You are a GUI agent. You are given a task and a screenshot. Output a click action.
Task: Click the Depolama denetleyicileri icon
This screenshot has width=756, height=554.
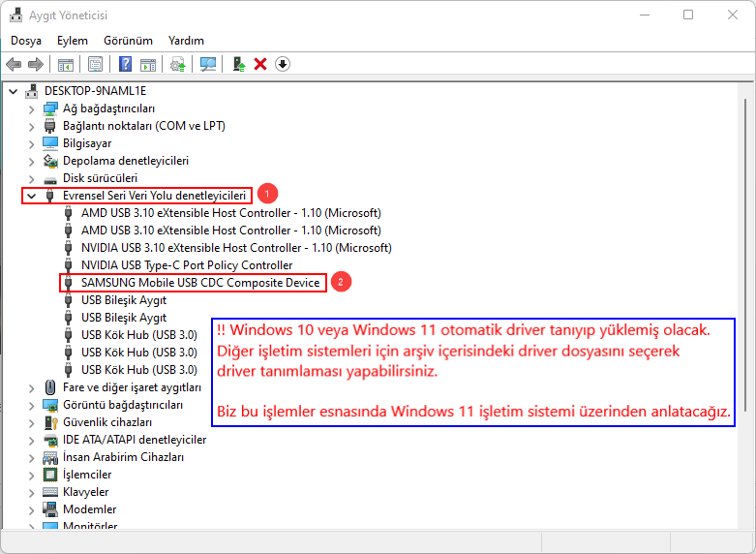pyautogui.click(x=50, y=161)
